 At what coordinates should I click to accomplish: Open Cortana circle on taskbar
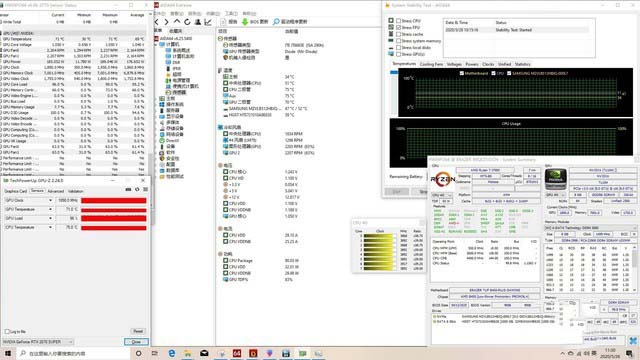[x=138, y=353]
